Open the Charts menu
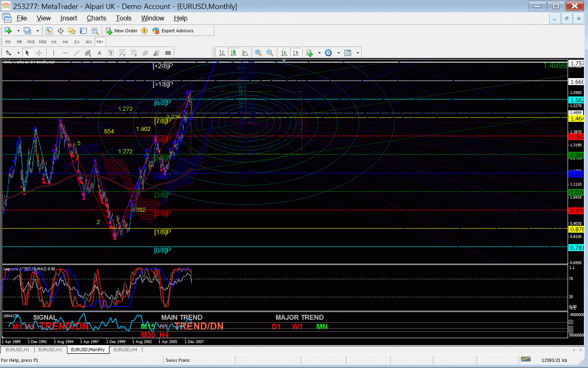 point(96,18)
